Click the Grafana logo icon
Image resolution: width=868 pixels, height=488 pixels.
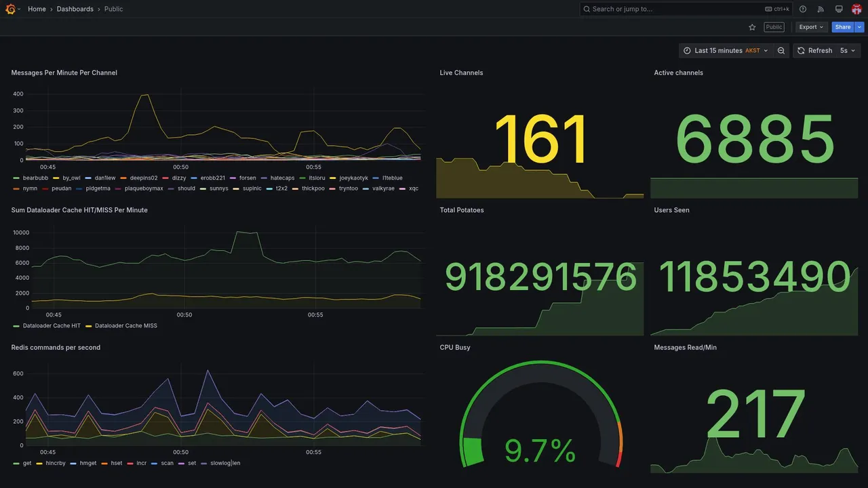click(x=10, y=9)
